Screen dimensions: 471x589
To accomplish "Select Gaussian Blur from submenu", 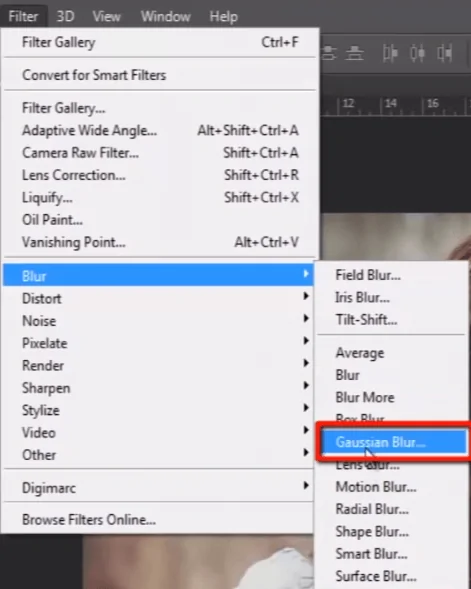I will [x=394, y=442].
